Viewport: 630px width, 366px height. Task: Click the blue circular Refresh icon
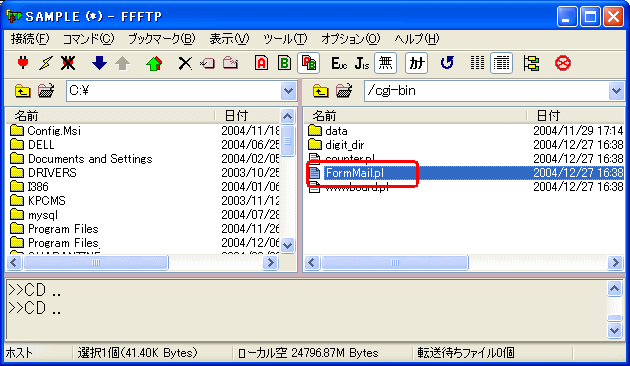pyautogui.click(x=447, y=63)
